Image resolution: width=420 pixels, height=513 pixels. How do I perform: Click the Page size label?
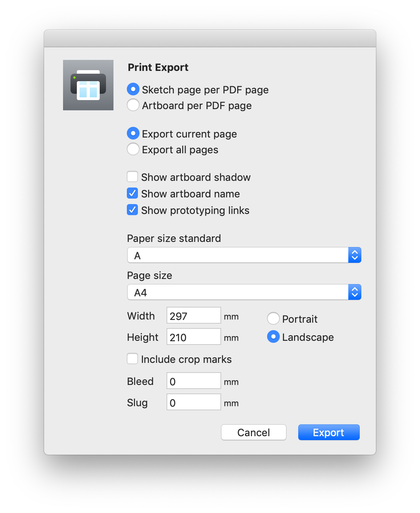tap(149, 275)
